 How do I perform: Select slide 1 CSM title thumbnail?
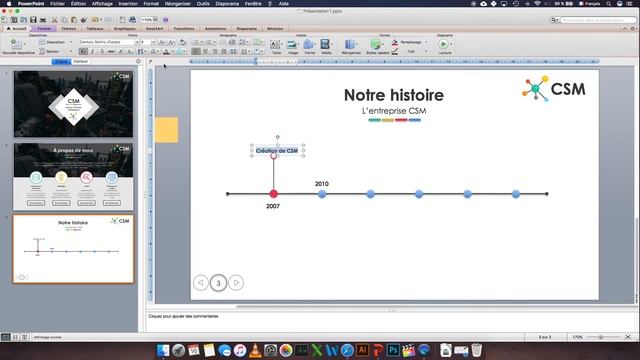(73, 104)
